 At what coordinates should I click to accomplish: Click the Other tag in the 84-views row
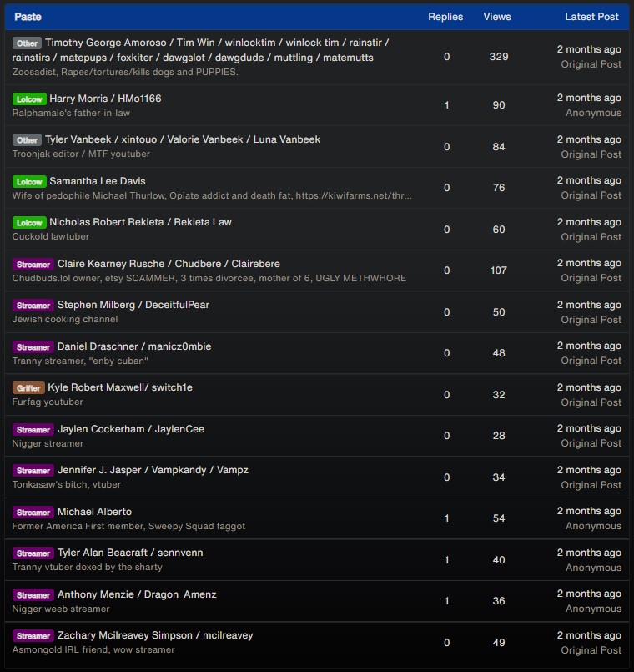[27, 140]
